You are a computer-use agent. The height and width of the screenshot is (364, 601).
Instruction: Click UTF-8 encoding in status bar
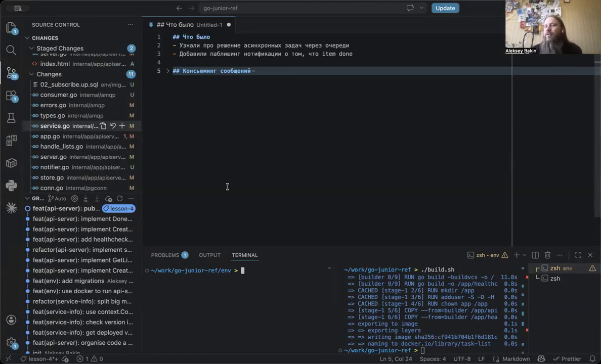coord(462,359)
